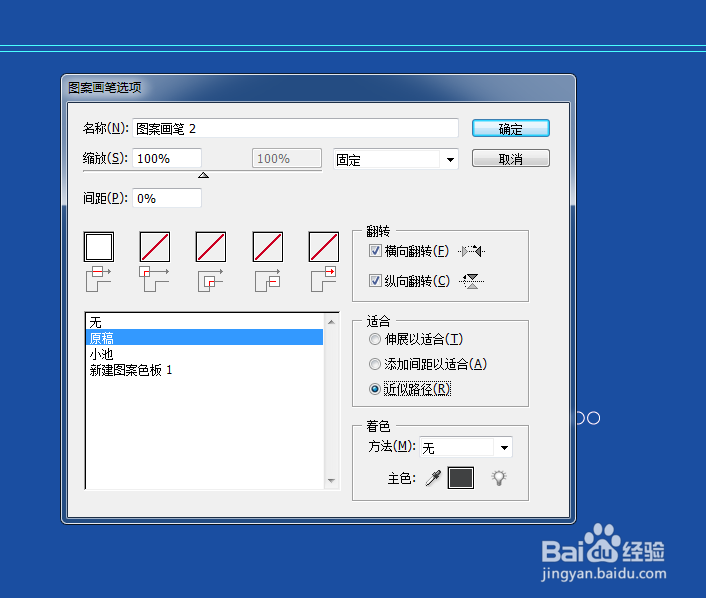Click the pattern list scroll up arrow
Image resolution: width=706 pixels, height=598 pixels.
331,322
